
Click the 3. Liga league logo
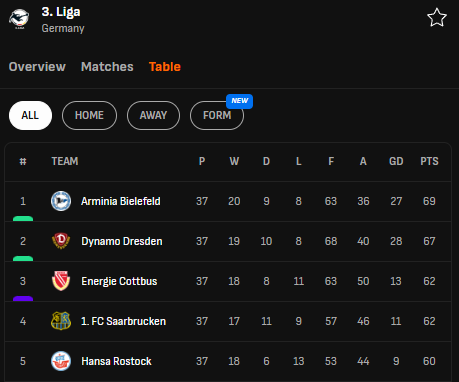click(19, 19)
